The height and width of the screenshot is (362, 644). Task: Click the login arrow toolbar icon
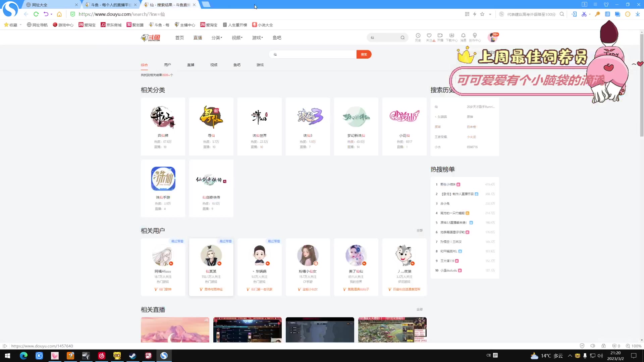(574, 14)
